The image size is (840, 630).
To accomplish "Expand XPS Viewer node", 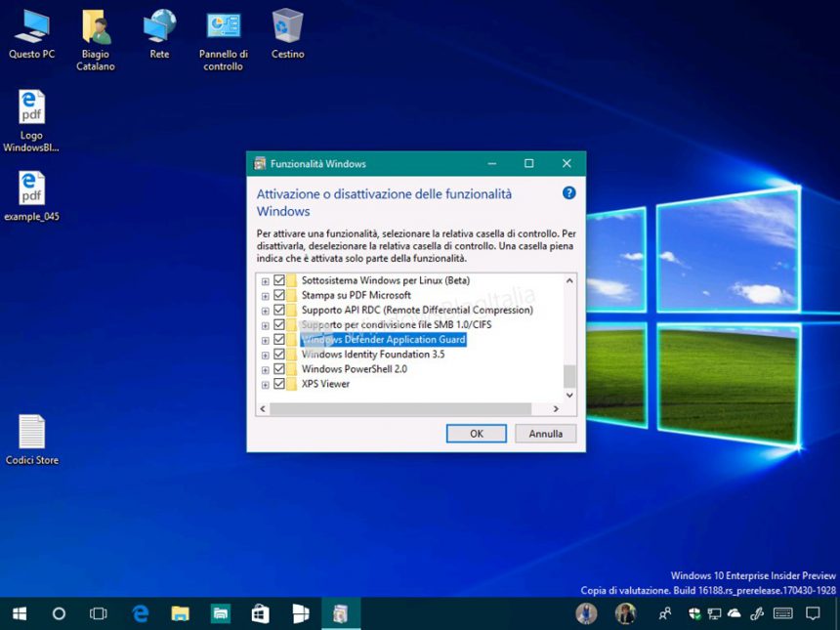I will 265,385.
